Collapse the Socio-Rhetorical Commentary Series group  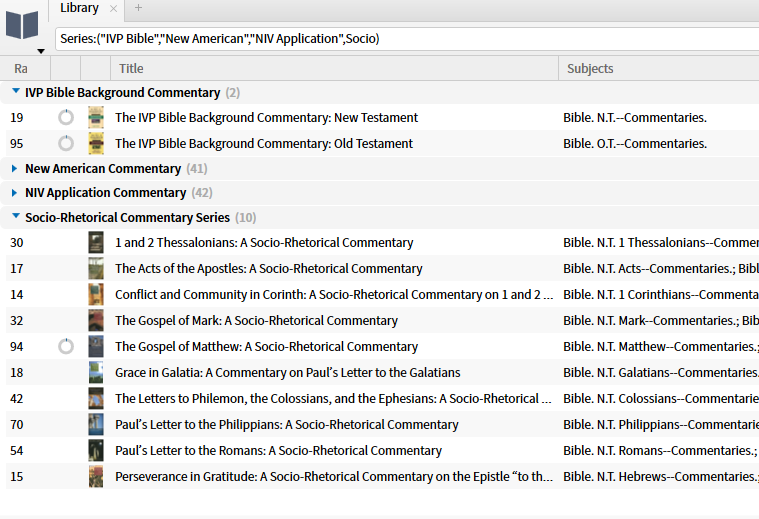coord(16,216)
